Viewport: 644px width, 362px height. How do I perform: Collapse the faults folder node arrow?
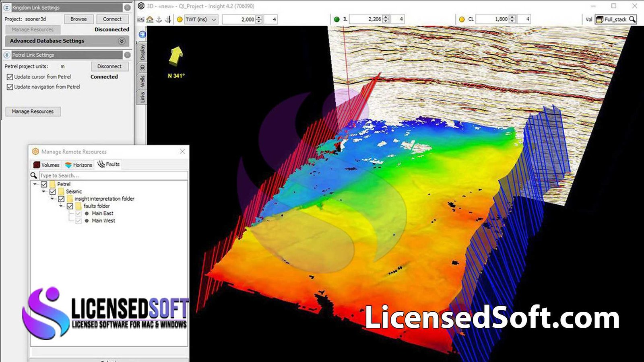coord(61,206)
